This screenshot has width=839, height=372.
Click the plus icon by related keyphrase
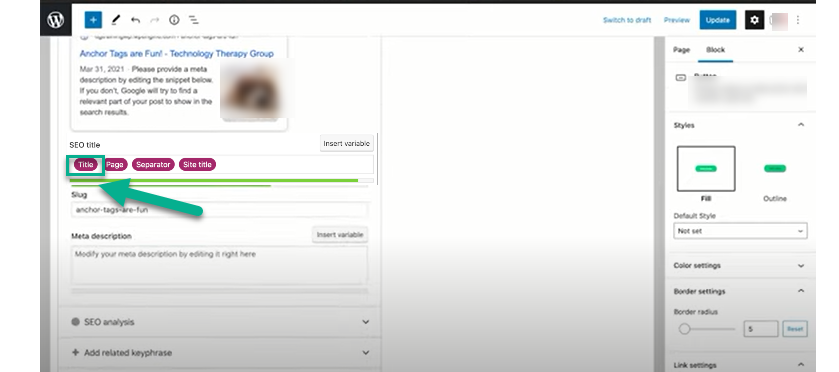pos(75,353)
